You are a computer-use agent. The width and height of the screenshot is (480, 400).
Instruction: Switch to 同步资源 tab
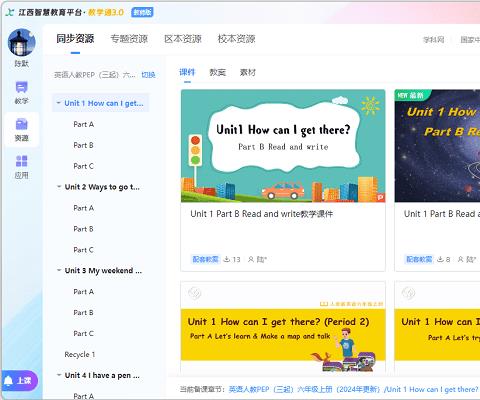tap(75, 39)
